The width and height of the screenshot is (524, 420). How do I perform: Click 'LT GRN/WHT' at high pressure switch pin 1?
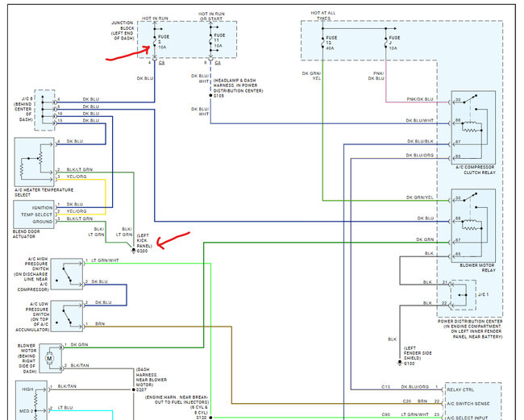[105, 260]
